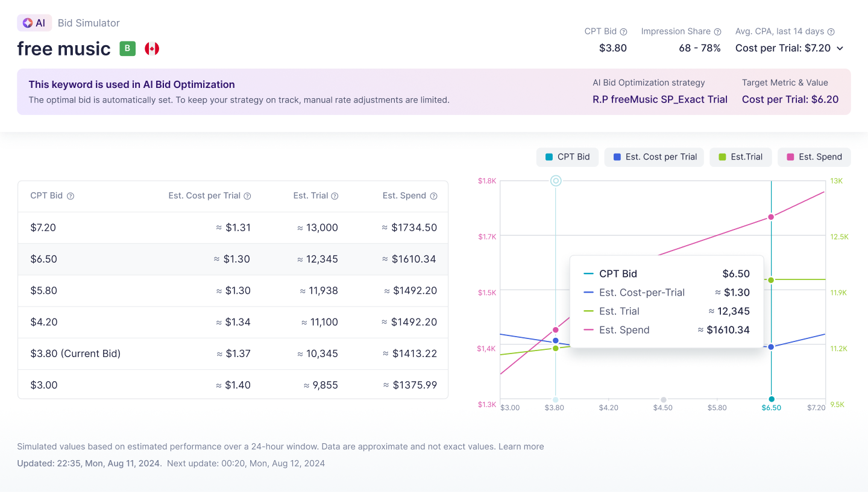
Task: Click the bid selector handle above the chart
Action: [x=555, y=180]
